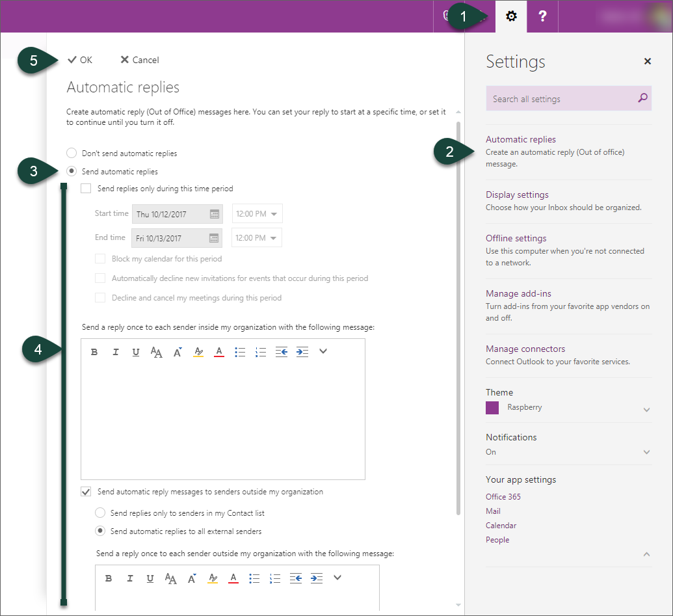Viewport: 673px width, 616px height.
Task: Open Manage add-ins in Settings
Action: [518, 293]
